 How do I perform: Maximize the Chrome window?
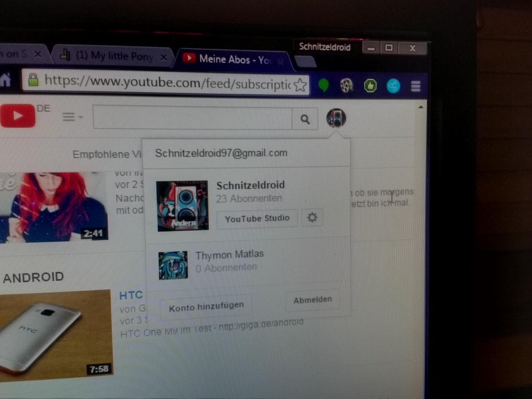(389, 48)
